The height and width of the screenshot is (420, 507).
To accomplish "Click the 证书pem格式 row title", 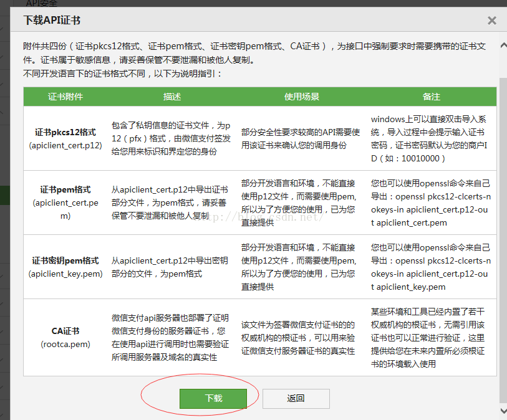I will (65, 189).
